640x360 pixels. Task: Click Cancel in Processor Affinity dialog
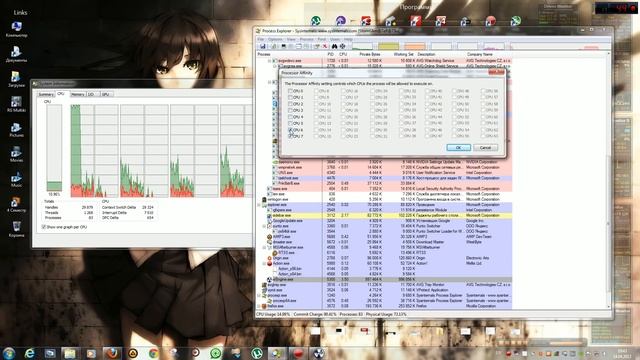click(x=485, y=148)
